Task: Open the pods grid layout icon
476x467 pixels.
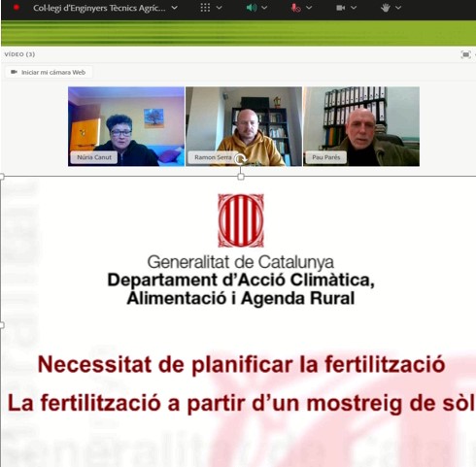Action: [205, 8]
